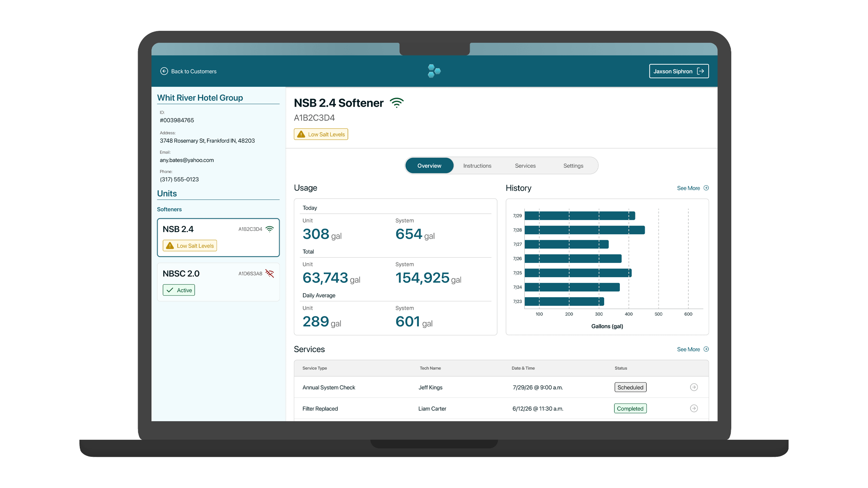Image resolution: width=868 pixels, height=488 pixels.
Task: Click the Active status badge on NBSC 2.0
Action: click(179, 290)
